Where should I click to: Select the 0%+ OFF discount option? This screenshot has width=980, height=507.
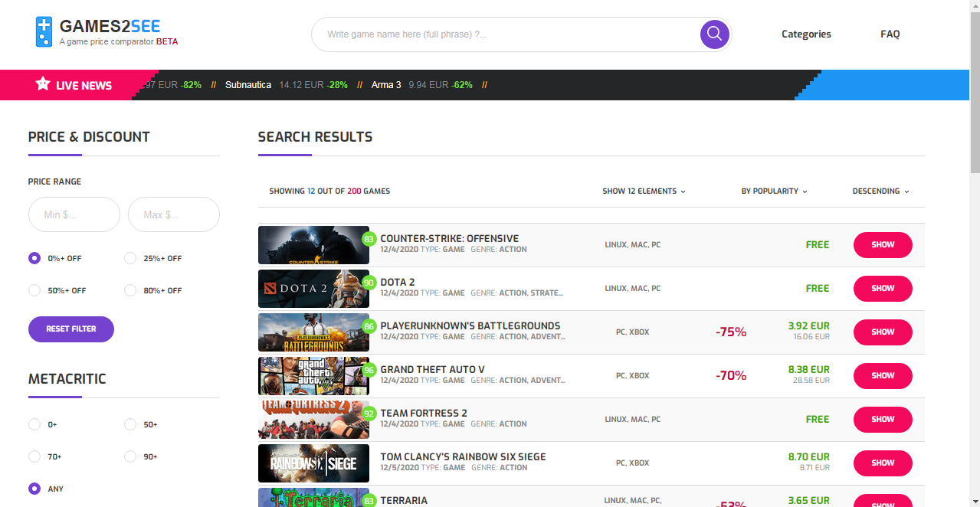point(34,258)
